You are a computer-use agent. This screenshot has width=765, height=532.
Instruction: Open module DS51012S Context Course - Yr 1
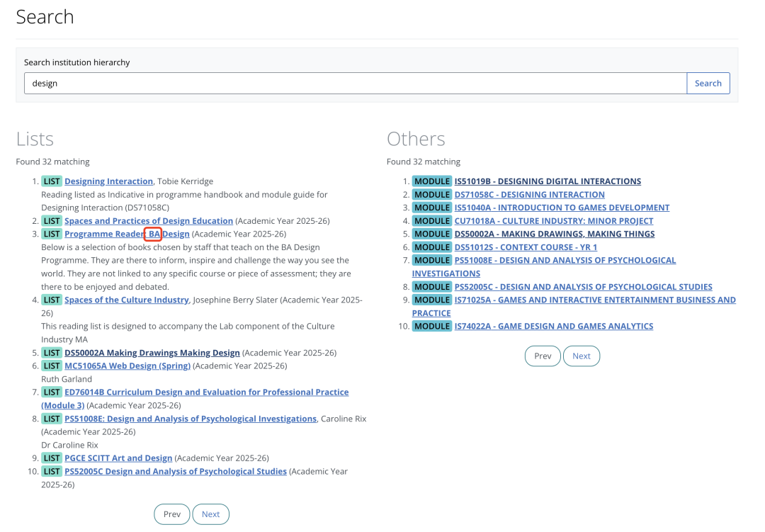tap(526, 247)
